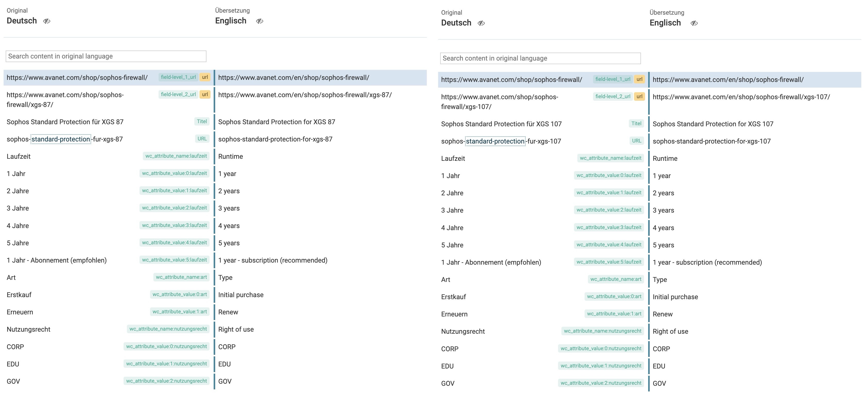Toggle eye icon next to Deutsch in left panel
868x402 pixels.
tap(47, 21)
